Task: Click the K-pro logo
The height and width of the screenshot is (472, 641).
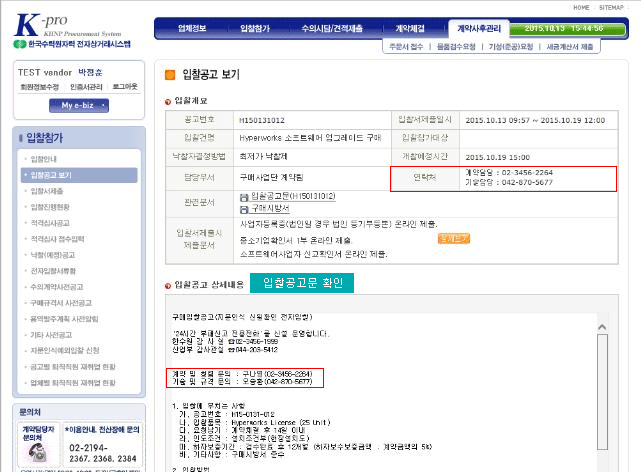Action: click(72, 31)
